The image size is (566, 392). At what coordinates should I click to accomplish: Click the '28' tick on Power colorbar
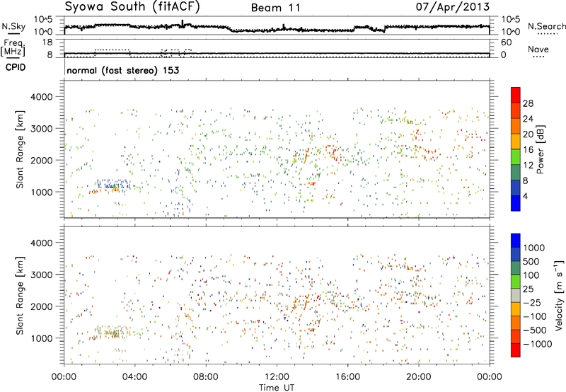pyautogui.click(x=528, y=103)
